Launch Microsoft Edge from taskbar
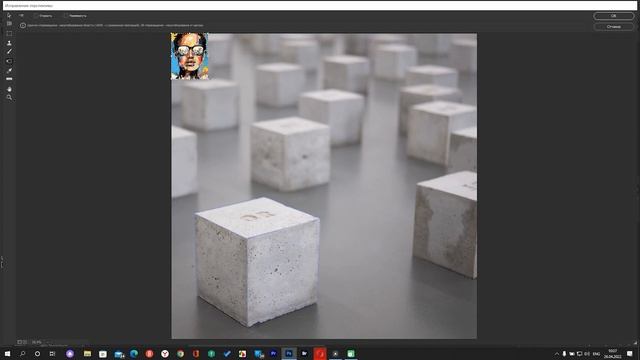640x360 pixels. pyautogui.click(x=134, y=353)
